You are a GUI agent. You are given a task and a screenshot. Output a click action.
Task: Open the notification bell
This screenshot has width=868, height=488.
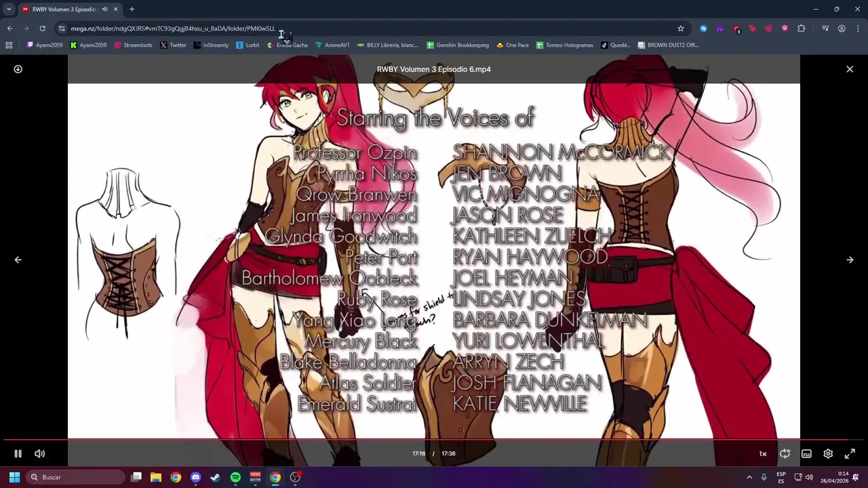pos(856,477)
